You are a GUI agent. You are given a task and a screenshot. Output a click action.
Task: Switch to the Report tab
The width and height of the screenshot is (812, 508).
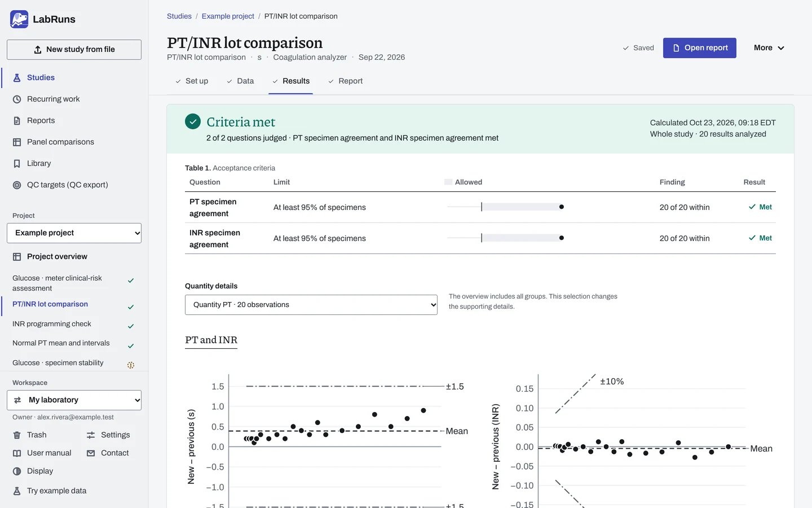click(345, 81)
